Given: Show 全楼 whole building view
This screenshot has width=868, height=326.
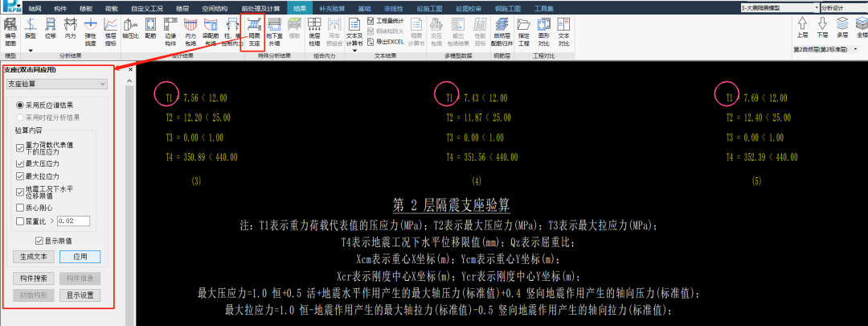Looking at the screenshot, I should click(861, 27).
